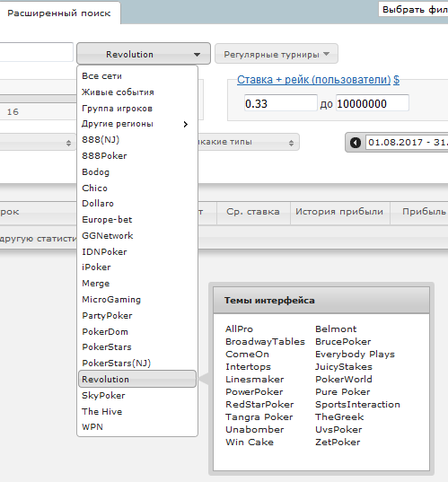Screen dimensions: 448x482
Task: Click BrucePoker skin name
Action: [x=343, y=342]
